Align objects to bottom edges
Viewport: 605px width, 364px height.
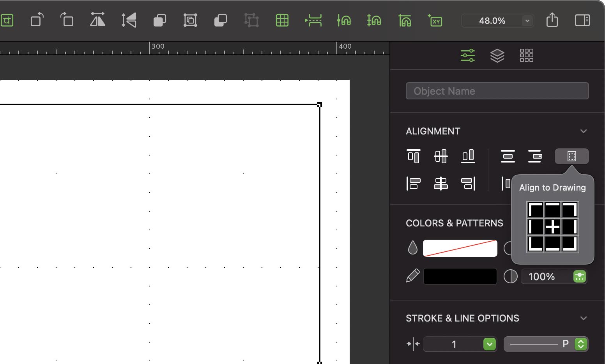pos(468,156)
